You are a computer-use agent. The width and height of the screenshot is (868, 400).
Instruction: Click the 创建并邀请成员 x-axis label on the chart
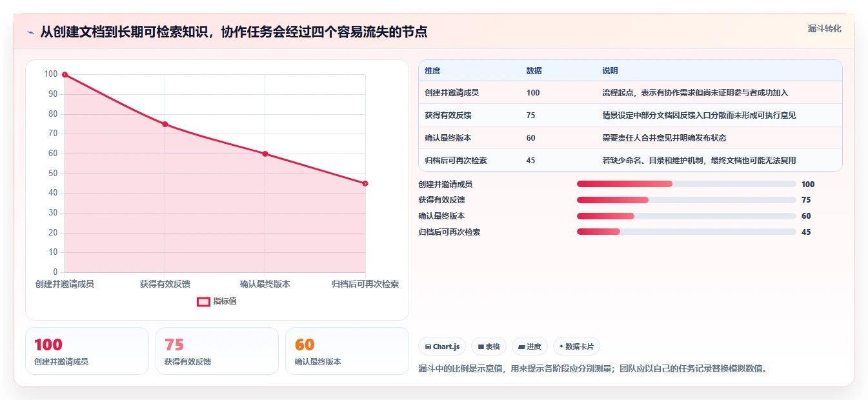[x=65, y=284]
